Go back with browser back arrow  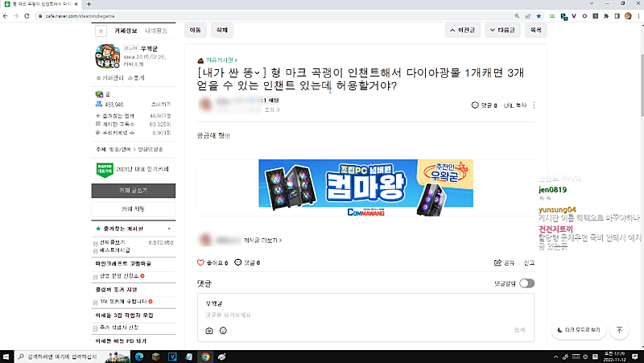(5, 16)
